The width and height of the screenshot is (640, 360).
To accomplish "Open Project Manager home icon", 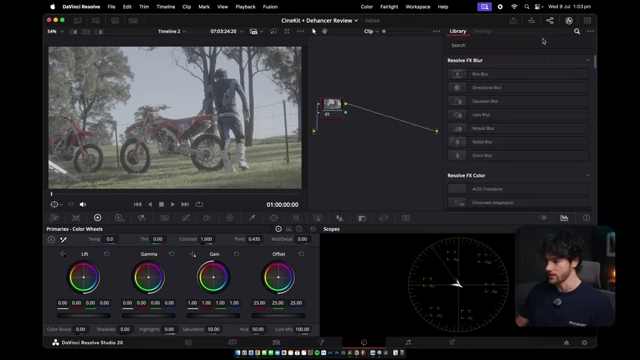I will pos(567,343).
